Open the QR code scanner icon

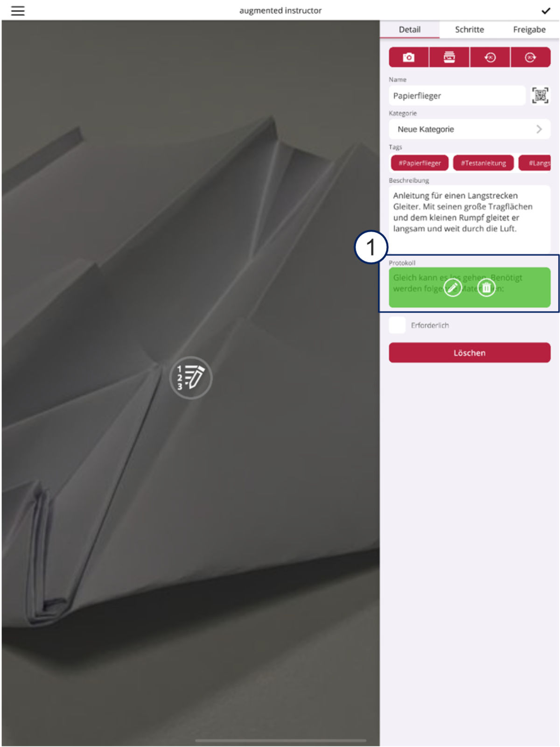tap(540, 95)
